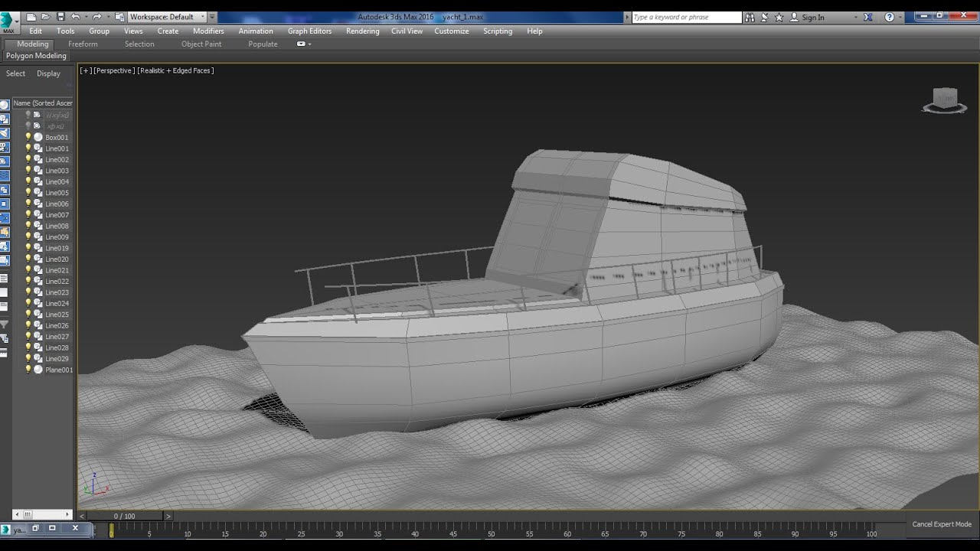Save the file with floppy disk icon
This screenshot has height=551, width=980.
(x=60, y=16)
